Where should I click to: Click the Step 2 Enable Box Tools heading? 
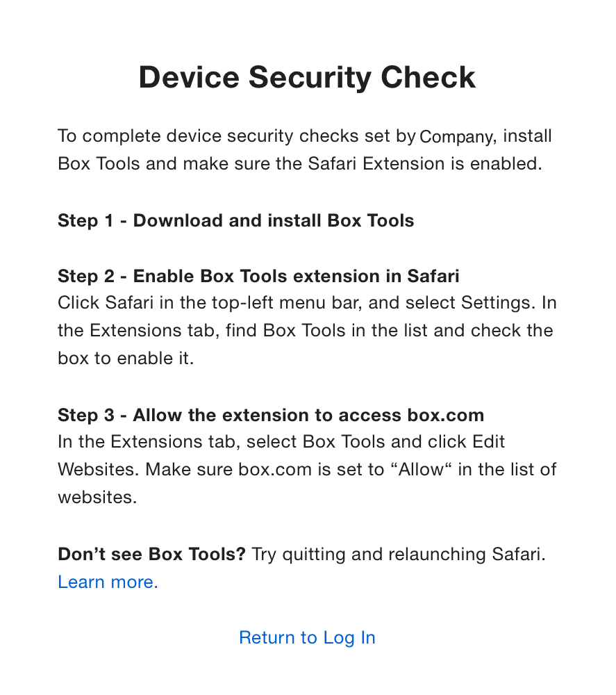point(258,276)
